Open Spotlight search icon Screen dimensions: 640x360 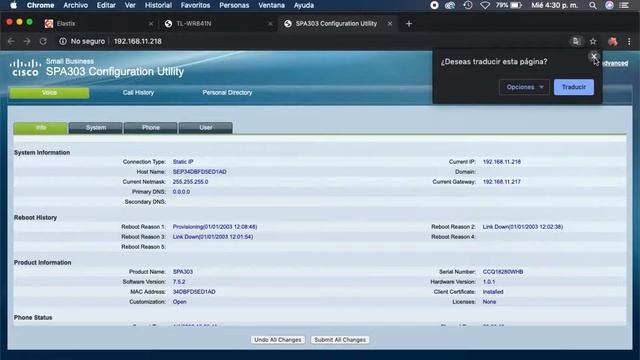click(593, 5)
